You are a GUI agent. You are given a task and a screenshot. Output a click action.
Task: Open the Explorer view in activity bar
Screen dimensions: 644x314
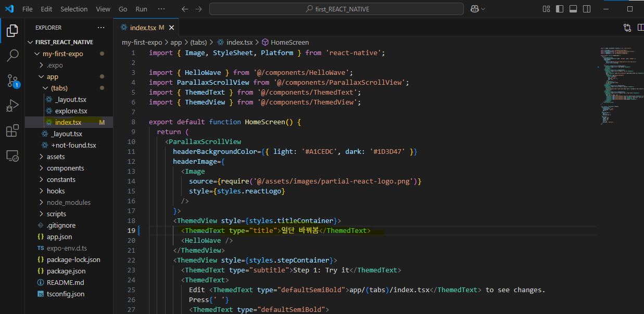[x=12, y=31]
